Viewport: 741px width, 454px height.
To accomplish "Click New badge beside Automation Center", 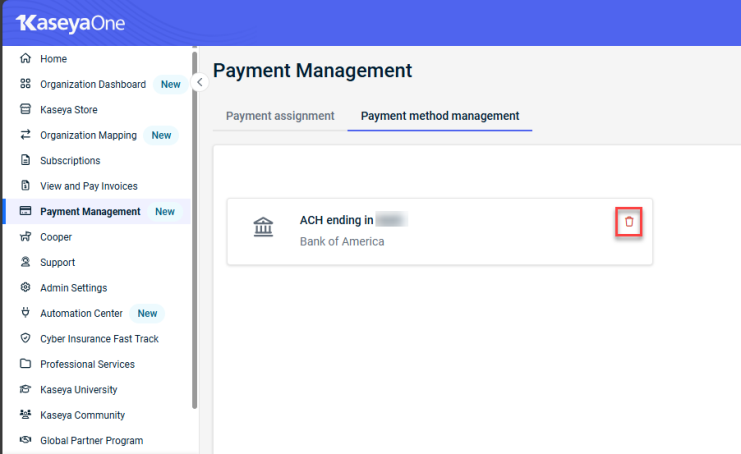I will [x=147, y=313].
